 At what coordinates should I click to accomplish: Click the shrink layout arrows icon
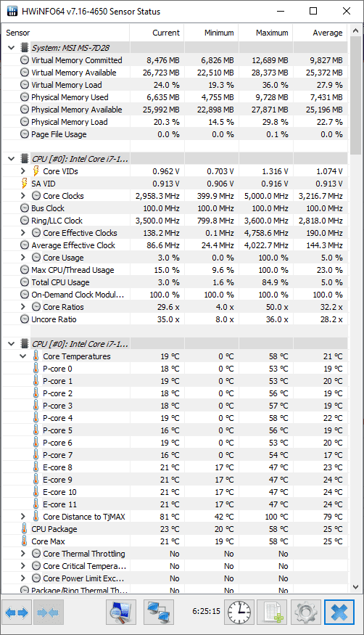click(48, 613)
